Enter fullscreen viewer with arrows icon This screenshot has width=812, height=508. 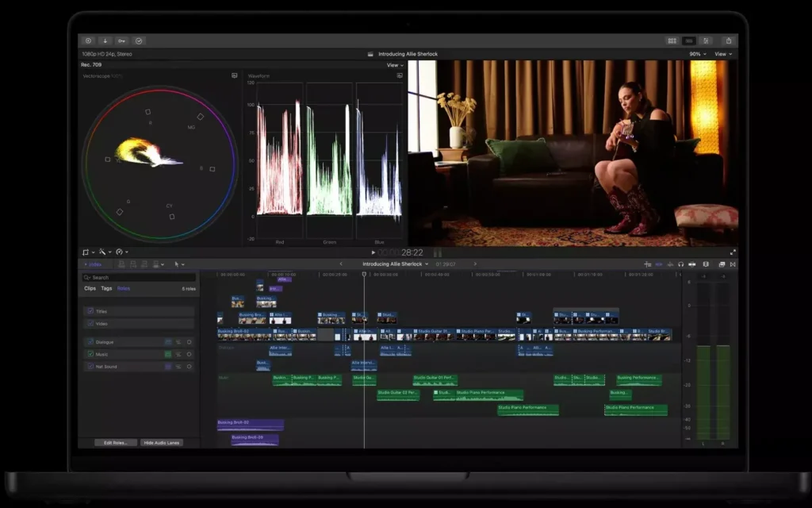[733, 252]
